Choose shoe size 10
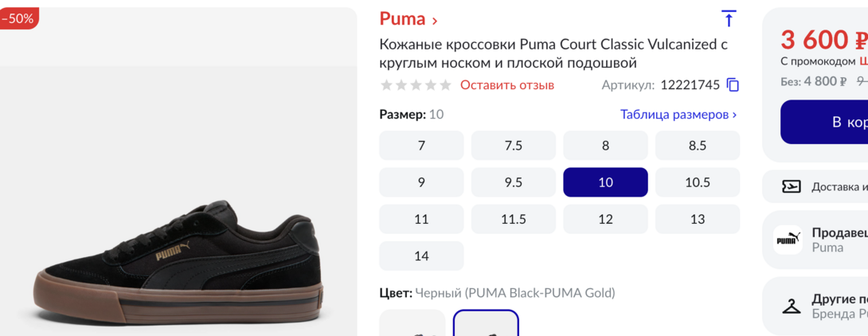 click(x=605, y=182)
